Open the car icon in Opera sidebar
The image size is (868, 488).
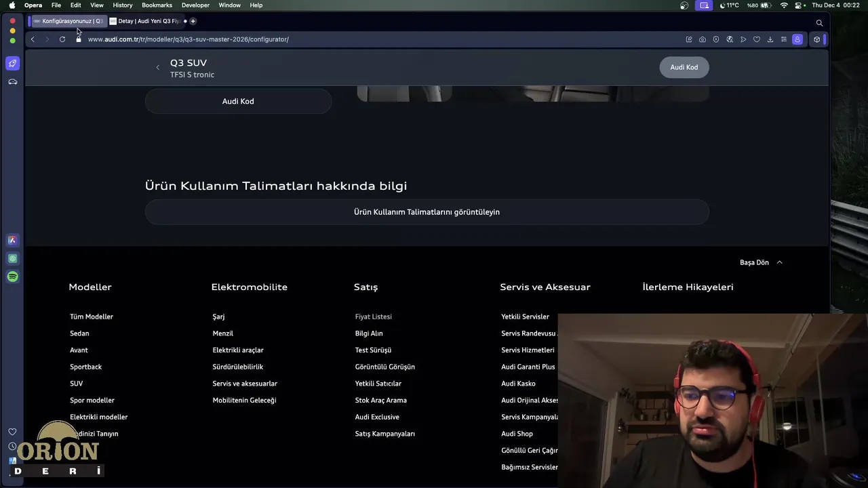coord(12,82)
